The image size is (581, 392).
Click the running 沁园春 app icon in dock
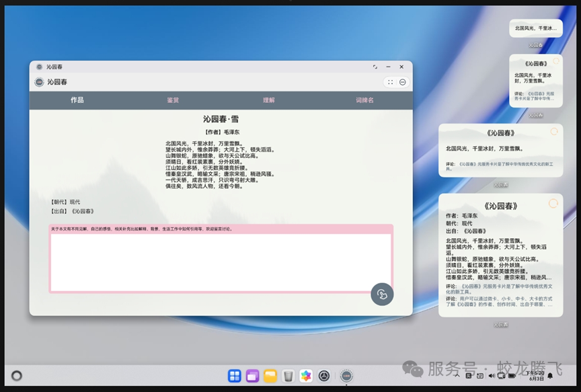[346, 376]
